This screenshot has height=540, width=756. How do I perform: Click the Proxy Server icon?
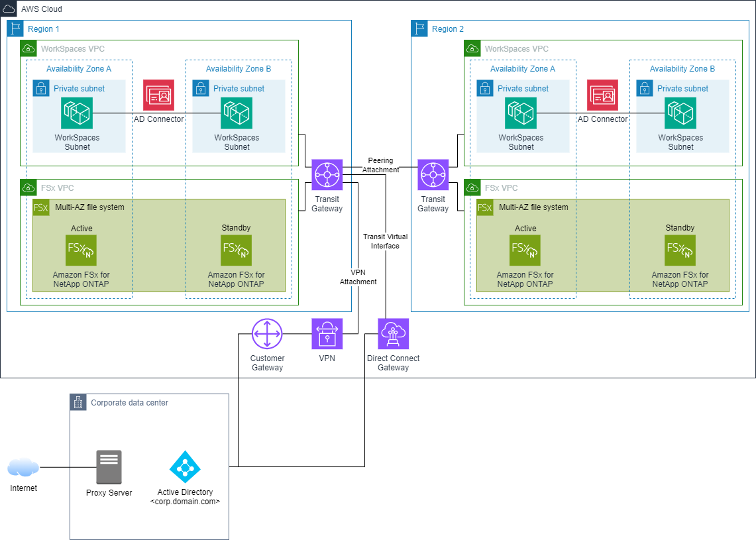109,467
